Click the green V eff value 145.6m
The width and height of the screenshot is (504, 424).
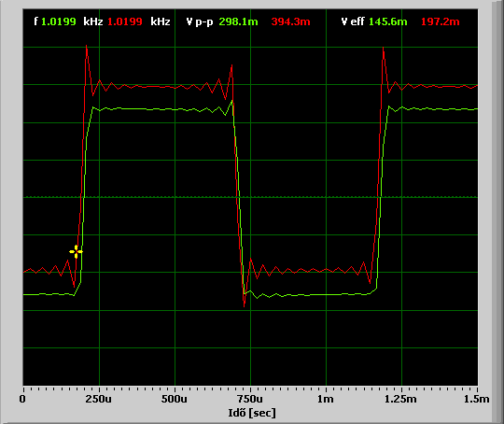click(387, 21)
